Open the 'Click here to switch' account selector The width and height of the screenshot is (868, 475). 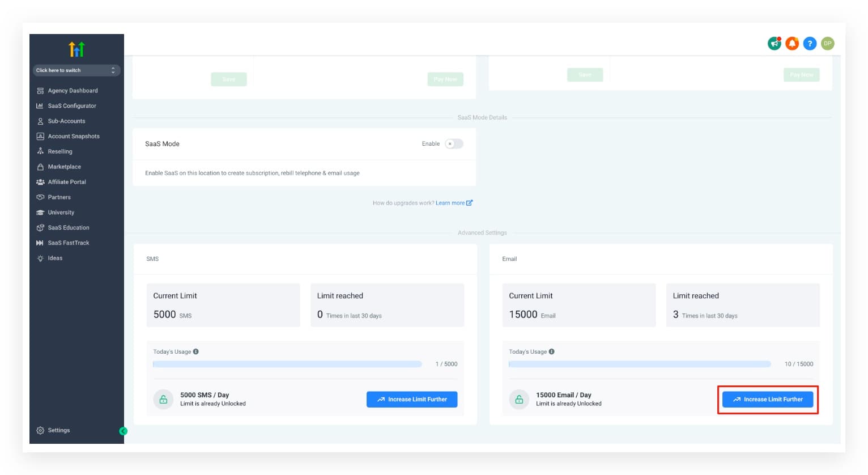coord(76,70)
